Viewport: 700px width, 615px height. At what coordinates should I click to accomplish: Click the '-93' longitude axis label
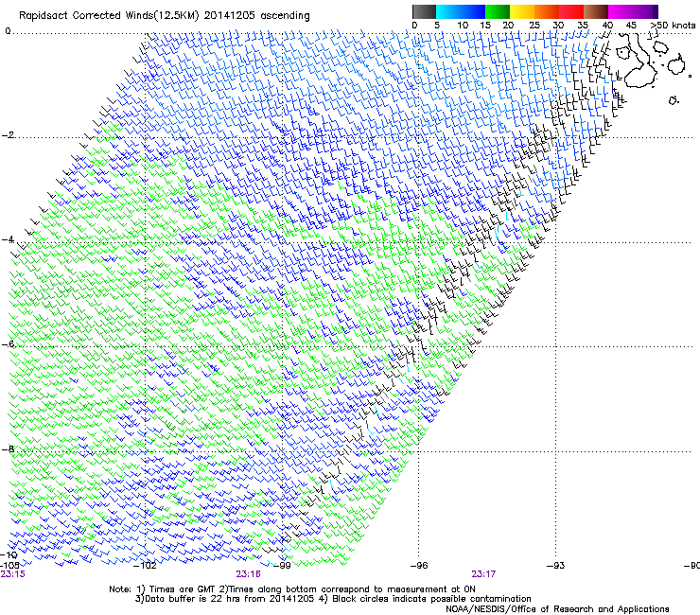click(x=556, y=566)
